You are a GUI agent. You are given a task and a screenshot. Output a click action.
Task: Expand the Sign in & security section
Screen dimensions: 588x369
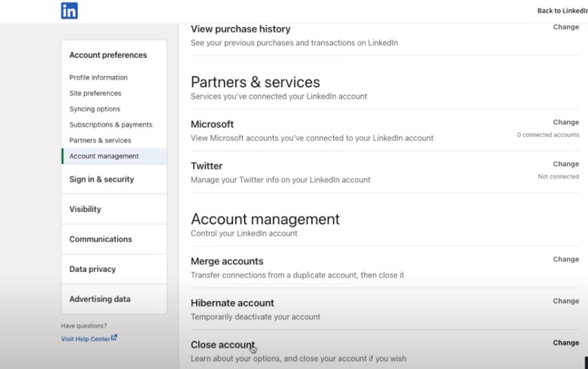pyautogui.click(x=101, y=180)
